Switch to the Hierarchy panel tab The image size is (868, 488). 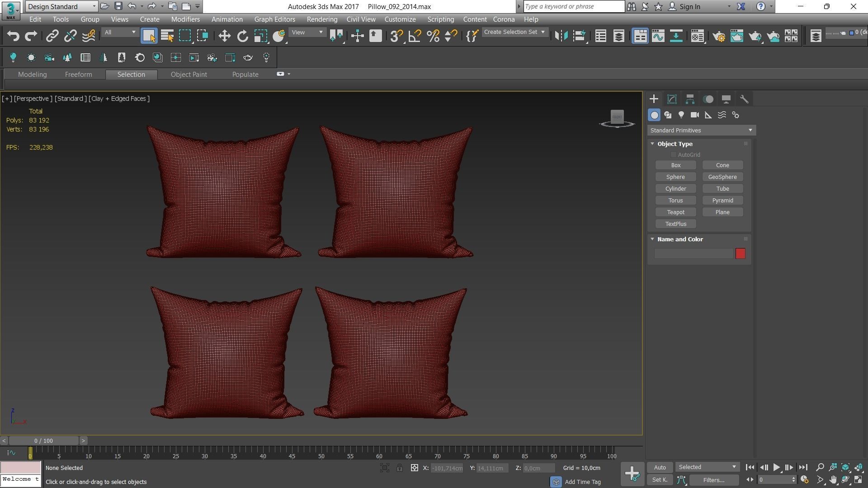click(x=690, y=99)
